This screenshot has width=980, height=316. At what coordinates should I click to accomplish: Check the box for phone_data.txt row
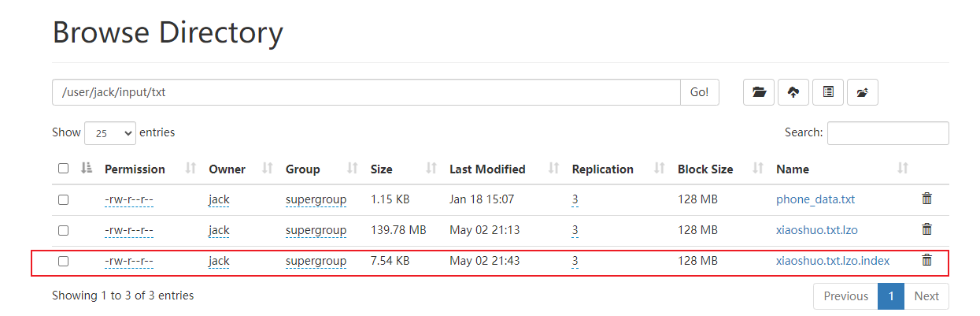pyautogui.click(x=63, y=199)
